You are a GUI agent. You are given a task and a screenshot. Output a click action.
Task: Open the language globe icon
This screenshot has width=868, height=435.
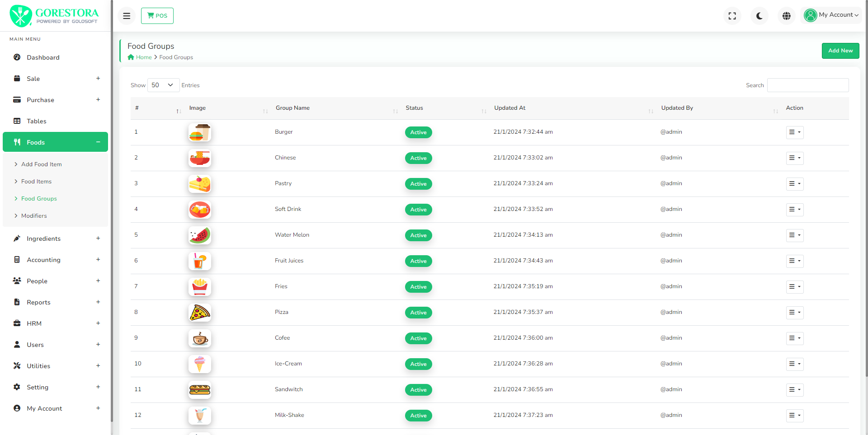[x=787, y=16]
